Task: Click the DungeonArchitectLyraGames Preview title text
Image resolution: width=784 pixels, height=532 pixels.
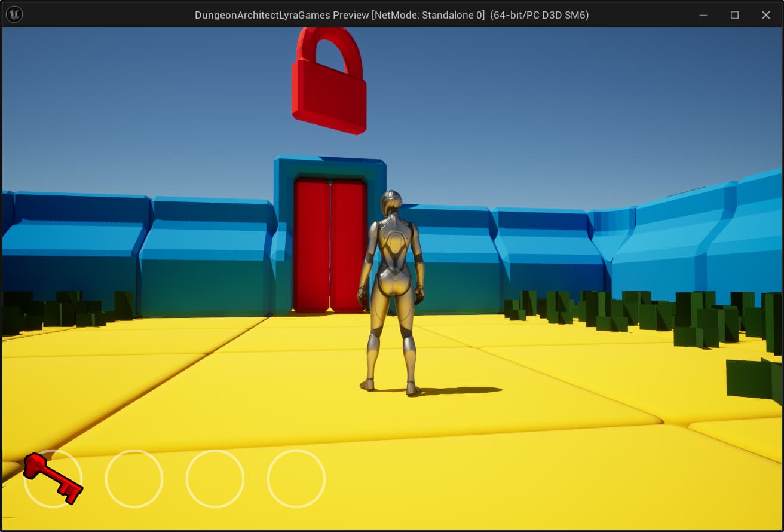Action: pos(391,15)
